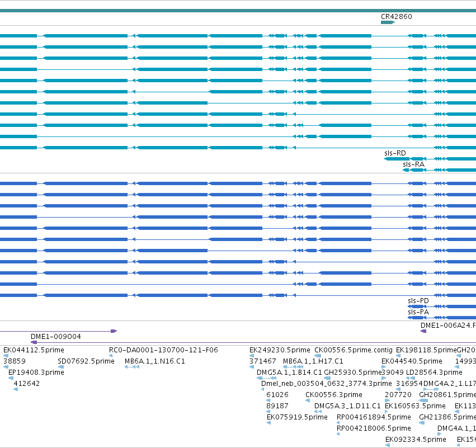Open the MB6A.1_1.H17.C1 feature label

pos(313,361)
